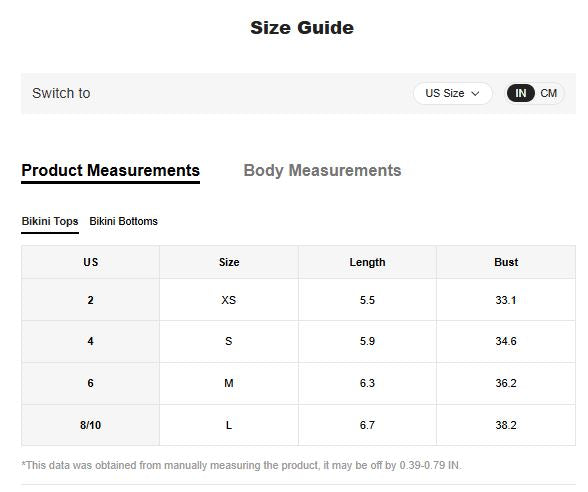Click the Bust column header
Screen dimensions: 588x492
[x=506, y=262]
